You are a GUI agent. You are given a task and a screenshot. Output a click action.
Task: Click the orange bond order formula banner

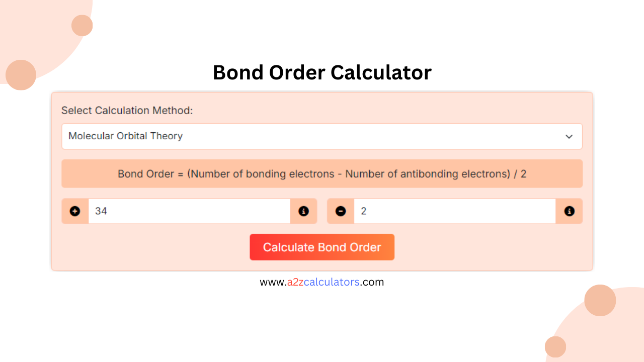322,173
